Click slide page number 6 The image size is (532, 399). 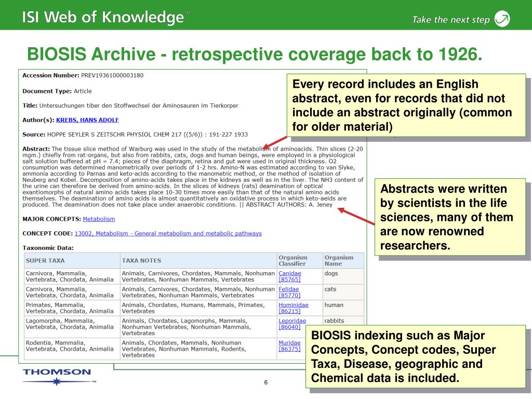[266, 382]
